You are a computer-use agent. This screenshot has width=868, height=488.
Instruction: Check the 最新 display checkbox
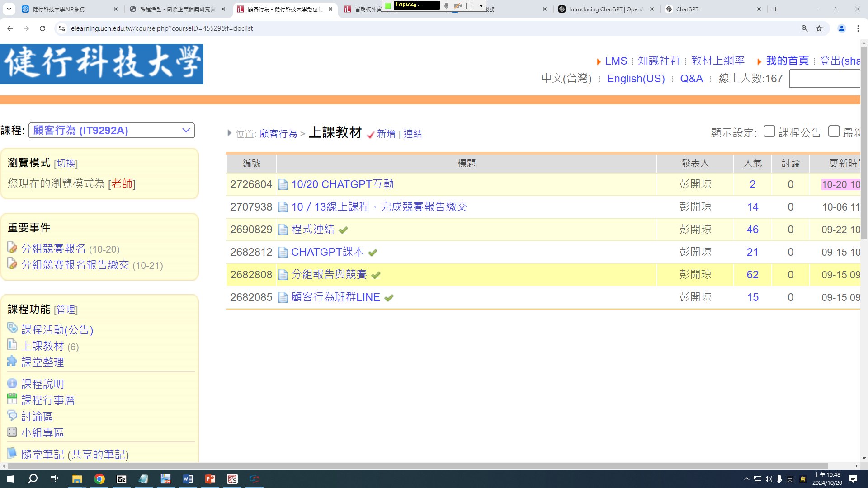[x=834, y=131]
